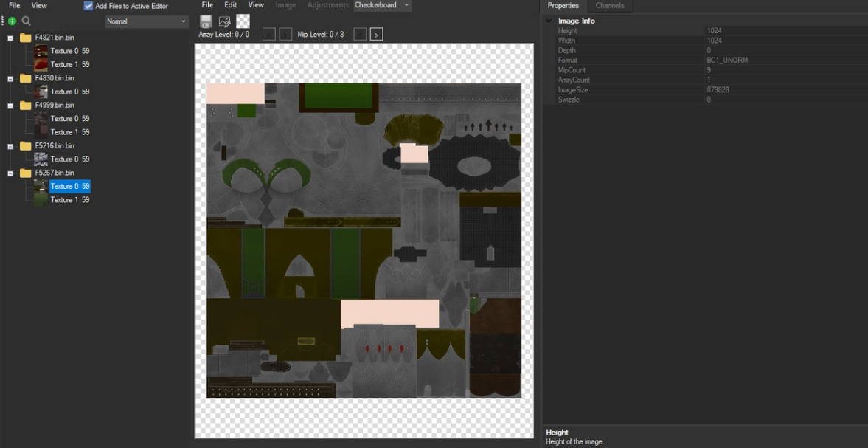
Task: Collapse the F4830.bin.bin tree node
Action: click(x=10, y=79)
